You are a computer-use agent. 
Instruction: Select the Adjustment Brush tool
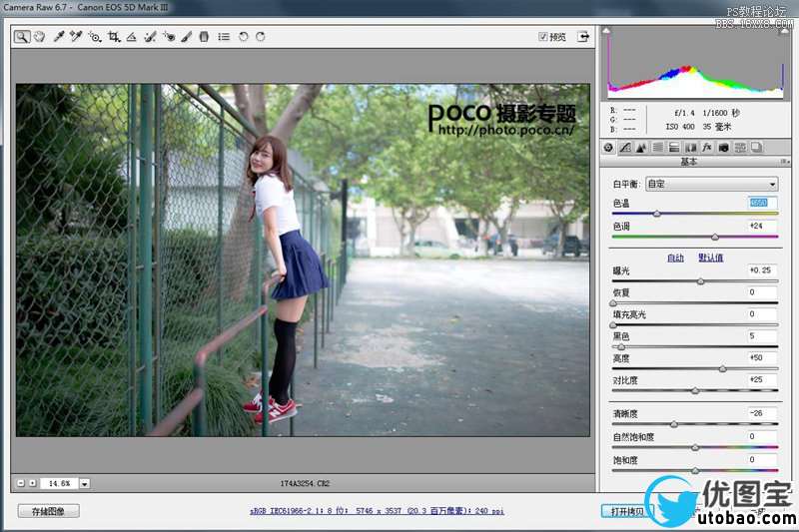click(187, 37)
